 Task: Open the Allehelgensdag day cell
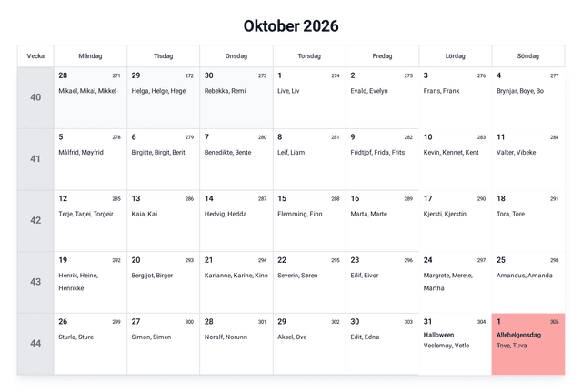pos(527,344)
